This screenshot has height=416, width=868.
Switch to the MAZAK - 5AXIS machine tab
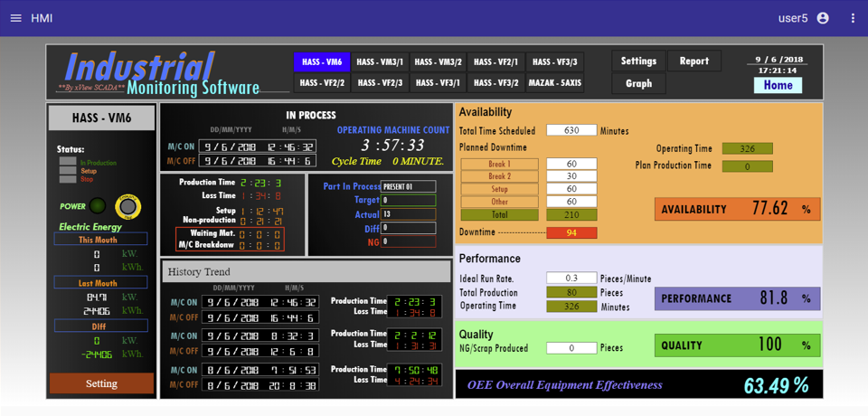click(554, 83)
